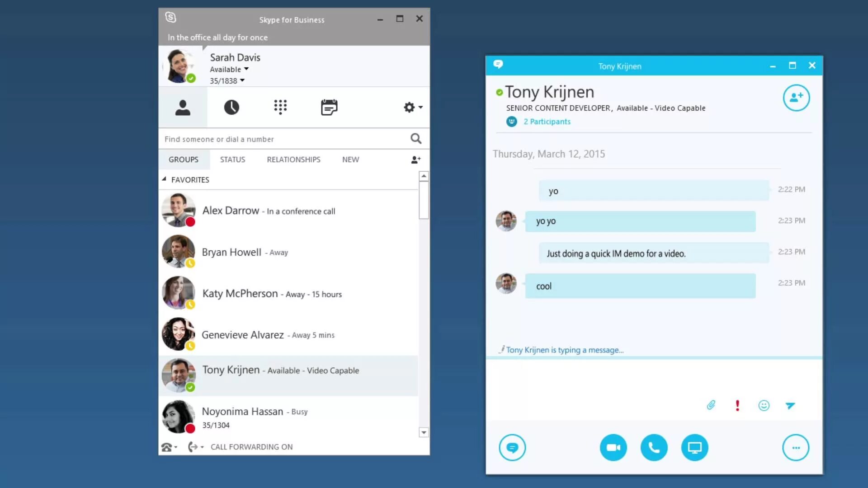Screen dimensions: 868x488
Task: Open the emoticon picker smiley icon
Action: pos(764,405)
